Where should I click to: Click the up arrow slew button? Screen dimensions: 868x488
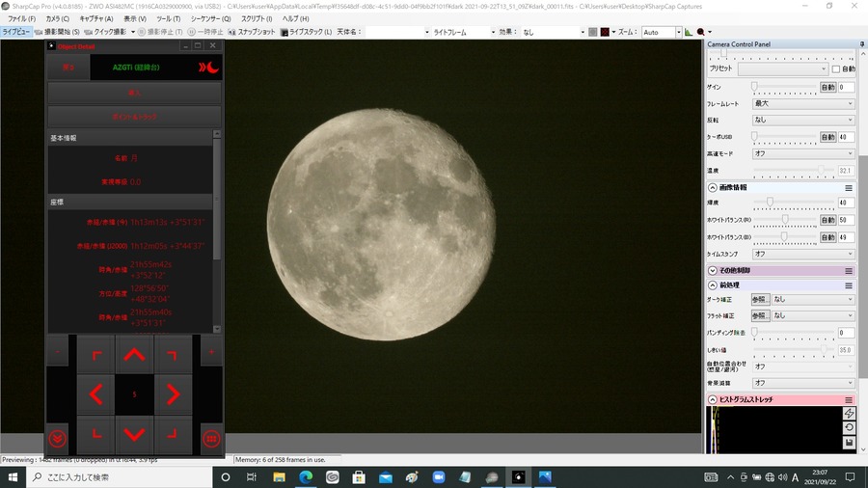(x=134, y=354)
